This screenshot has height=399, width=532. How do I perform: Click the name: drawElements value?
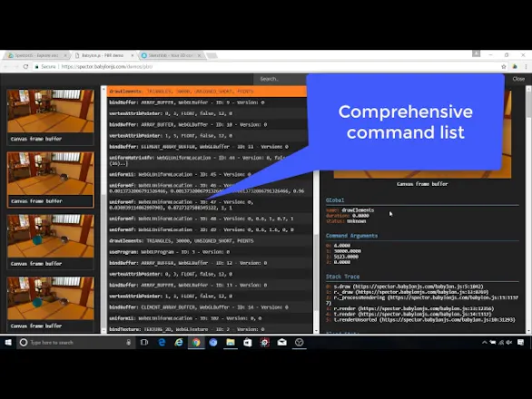(358, 210)
